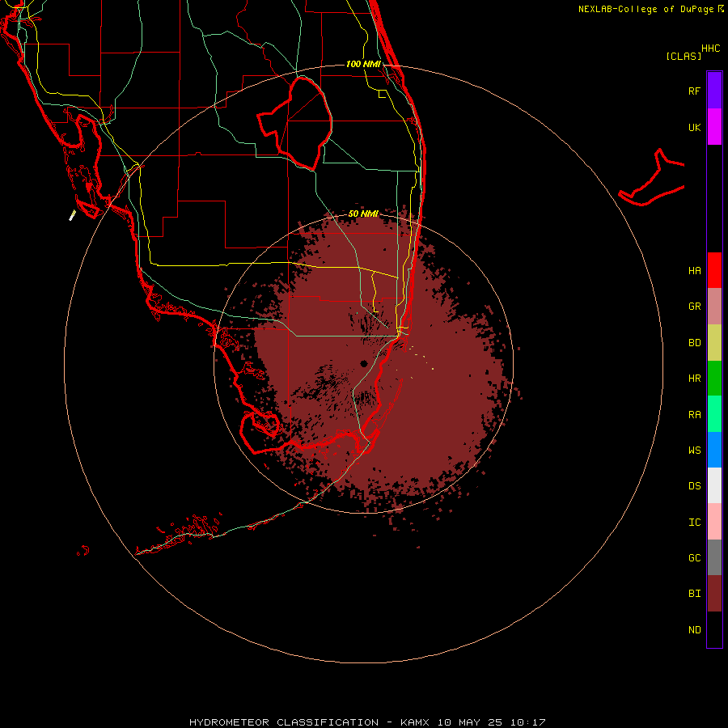Click the HYDROMETEOR CLASSIFICATION caption text
728x728 pixels.
point(284,722)
